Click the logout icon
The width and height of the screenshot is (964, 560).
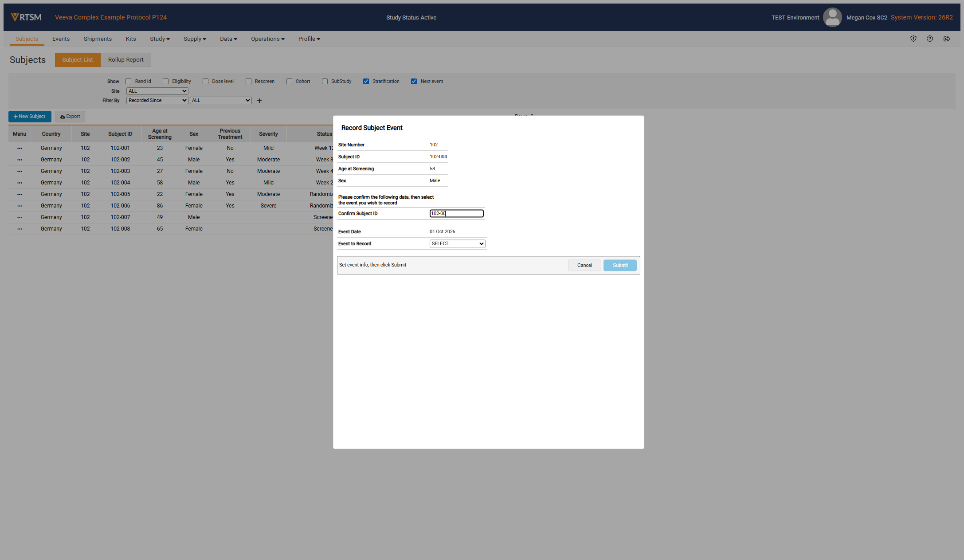point(947,39)
